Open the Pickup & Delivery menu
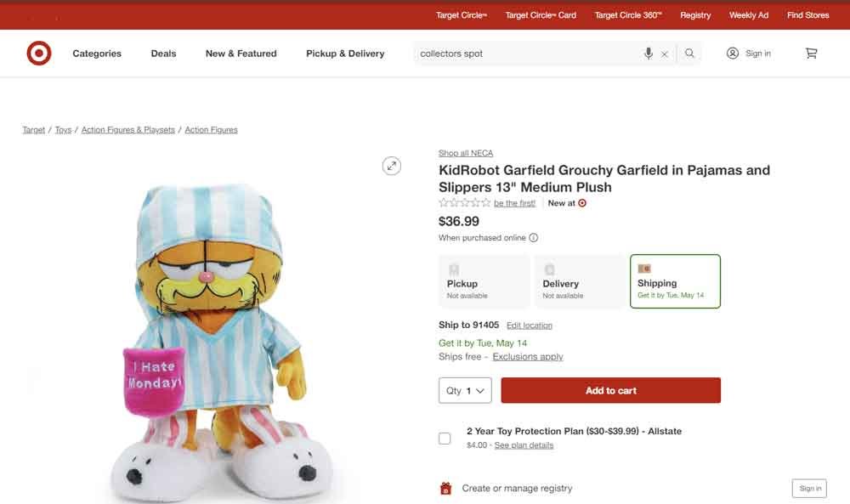 coord(344,53)
